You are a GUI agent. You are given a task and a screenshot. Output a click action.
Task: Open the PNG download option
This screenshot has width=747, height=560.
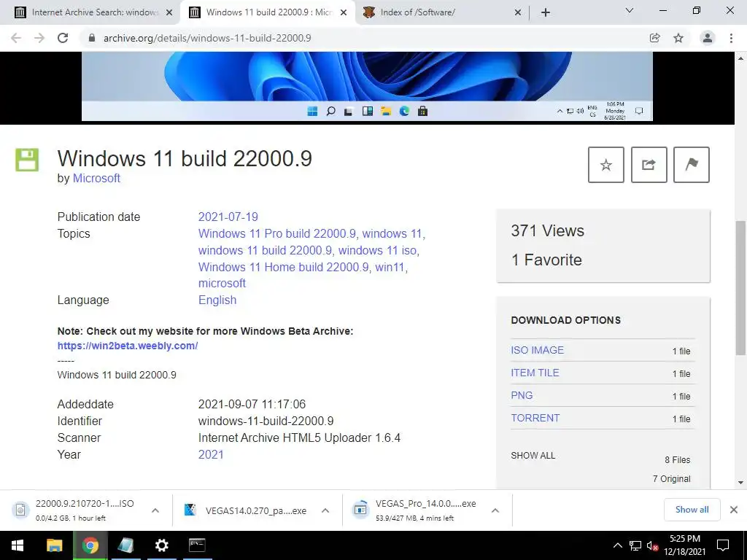pyautogui.click(x=522, y=395)
